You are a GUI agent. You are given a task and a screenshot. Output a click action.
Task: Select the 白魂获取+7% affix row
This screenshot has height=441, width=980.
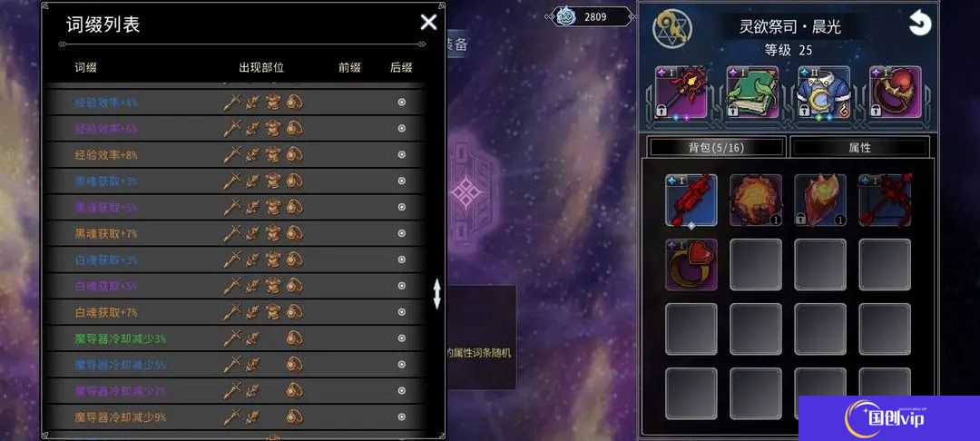(x=235, y=312)
